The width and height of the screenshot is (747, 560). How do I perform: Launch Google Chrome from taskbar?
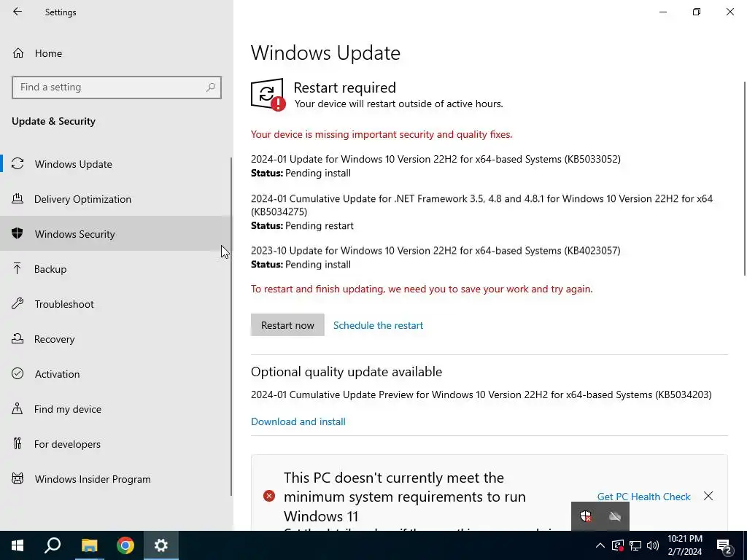[125, 545]
